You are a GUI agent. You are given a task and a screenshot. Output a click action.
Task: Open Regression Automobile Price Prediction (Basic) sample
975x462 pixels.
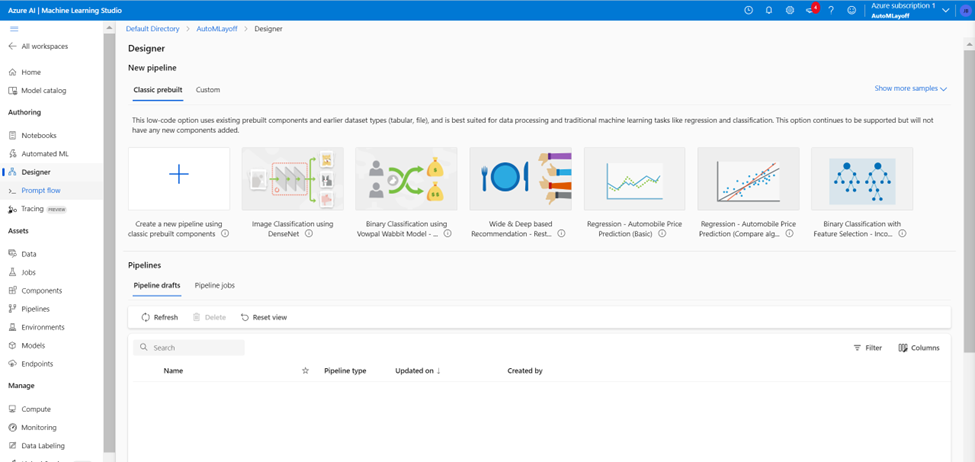click(634, 179)
